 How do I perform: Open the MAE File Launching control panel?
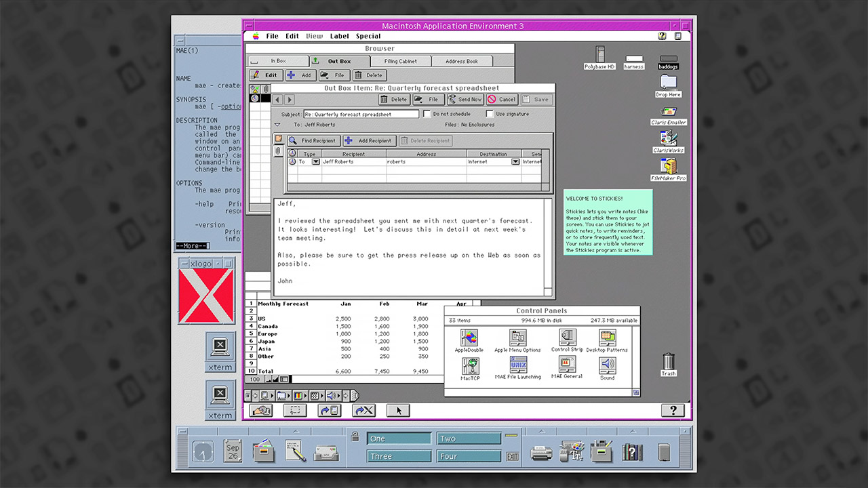[518, 366]
